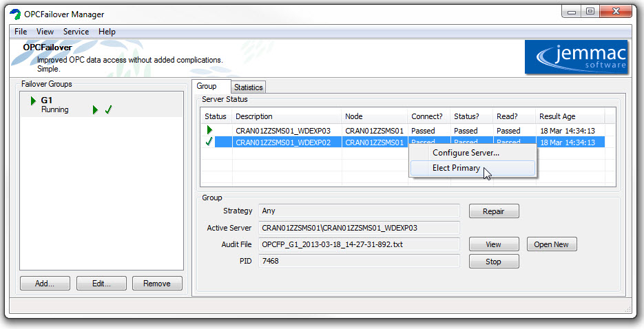Screen dimensions: 644x329
Task: Click the Stop button
Action: pos(494,262)
